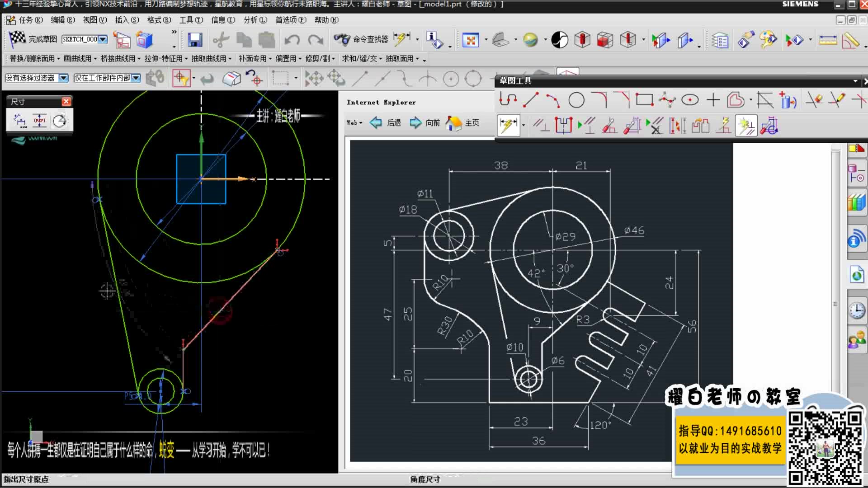Open the 插入(S) menu
This screenshot has width=868, height=488.
point(127,20)
